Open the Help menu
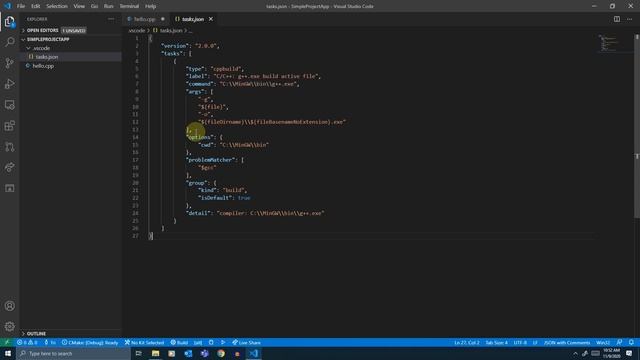Viewport: 640px width, 360px height. click(151, 6)
